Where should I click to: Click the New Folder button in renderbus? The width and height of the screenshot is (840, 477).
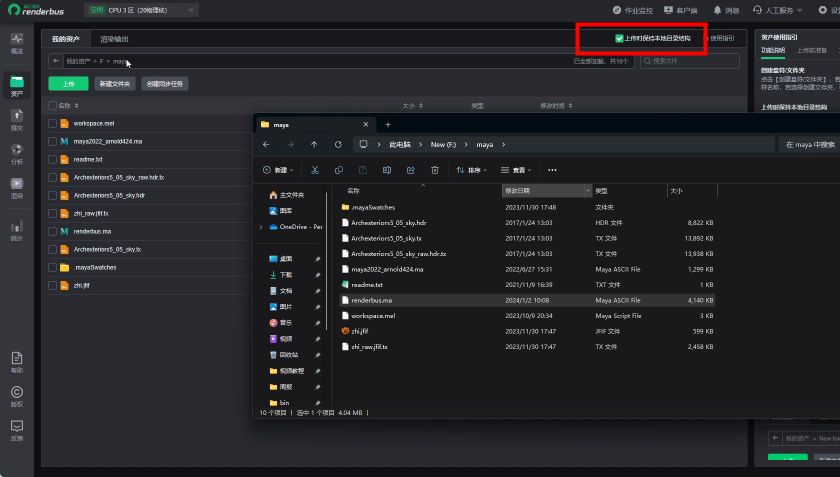(x=114, y=84)
